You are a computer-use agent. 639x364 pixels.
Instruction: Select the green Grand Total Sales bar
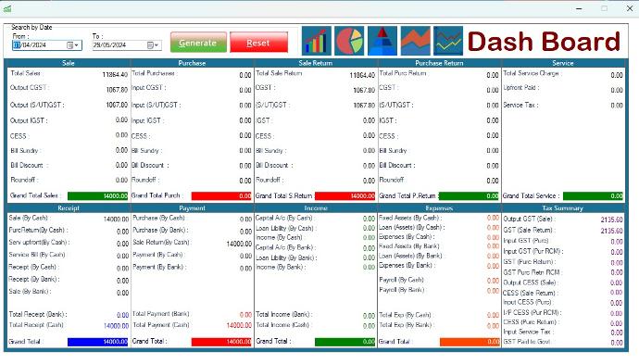98,195
